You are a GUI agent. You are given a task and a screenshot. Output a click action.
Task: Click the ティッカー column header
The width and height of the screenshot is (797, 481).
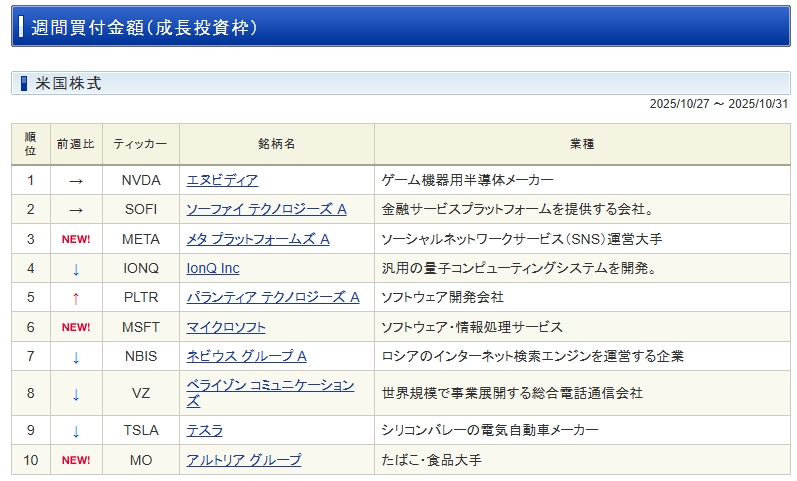pyautogui.click(x=141, y=144)
